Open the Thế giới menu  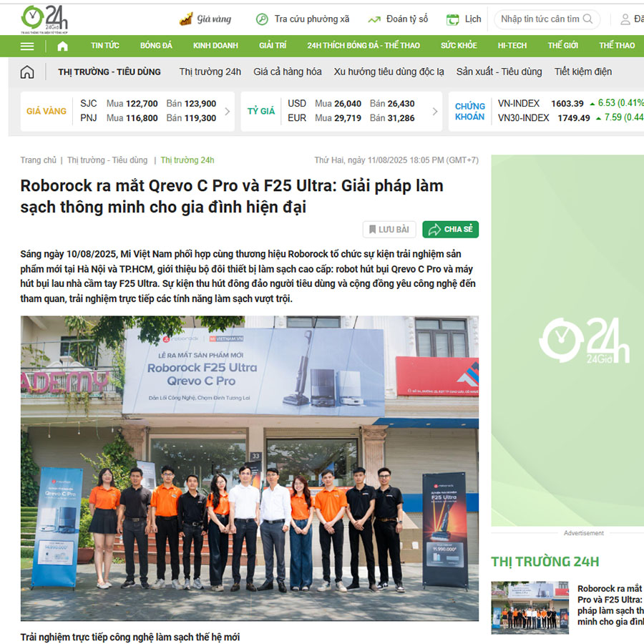point(562,46)
